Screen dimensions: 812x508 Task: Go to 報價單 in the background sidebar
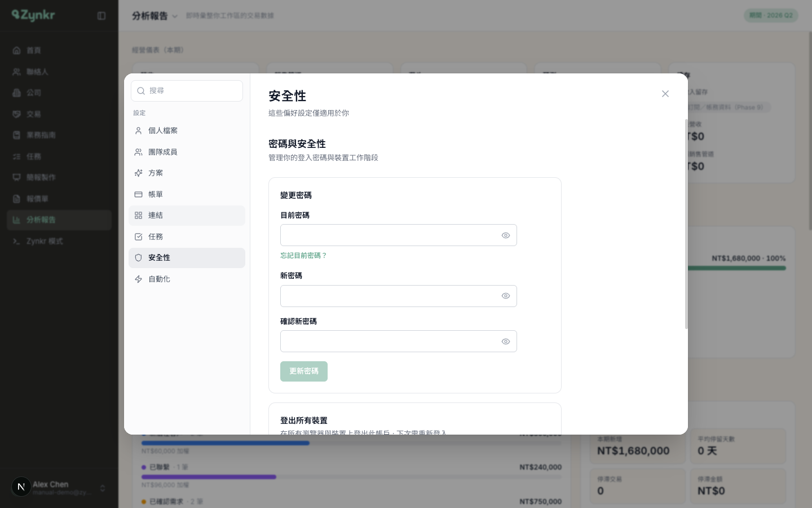pyautogui.click(x=59, y=199)
